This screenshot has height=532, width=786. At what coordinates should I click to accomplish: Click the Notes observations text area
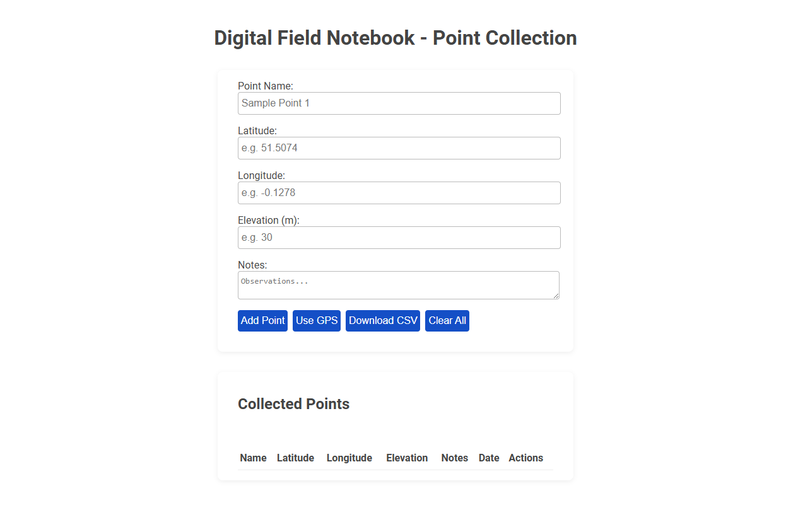399,285
